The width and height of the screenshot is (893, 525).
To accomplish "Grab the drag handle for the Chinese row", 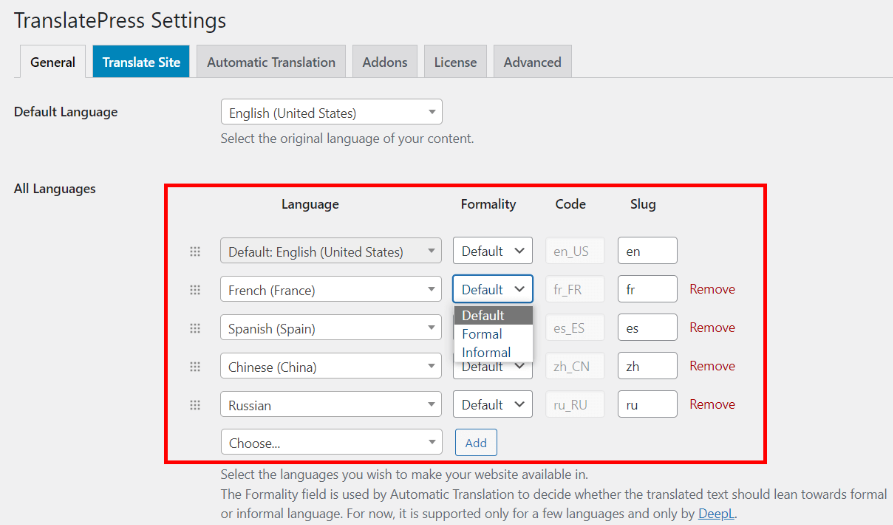I will (x=195, y=366).
